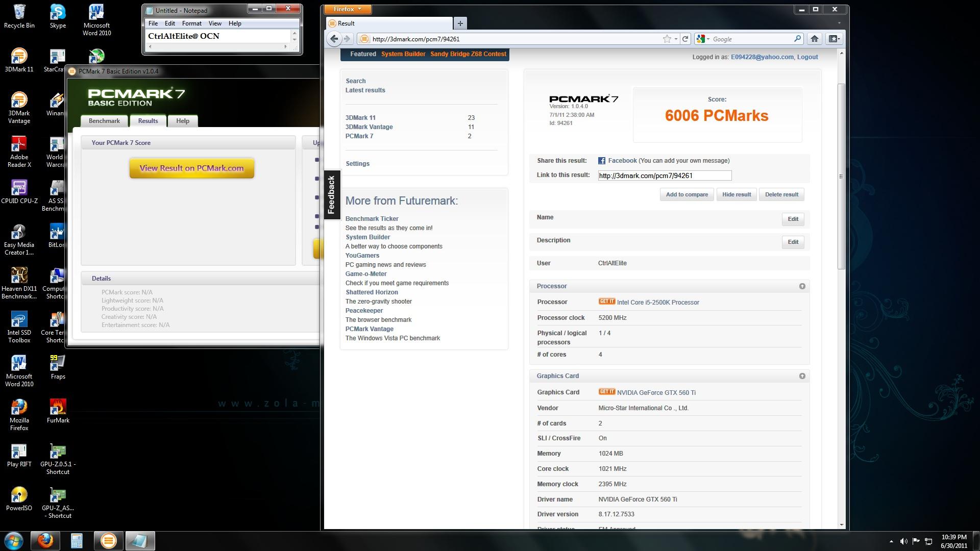The image size is (980, 551).
Task: Share result on Facebook link
Action: 622,161
